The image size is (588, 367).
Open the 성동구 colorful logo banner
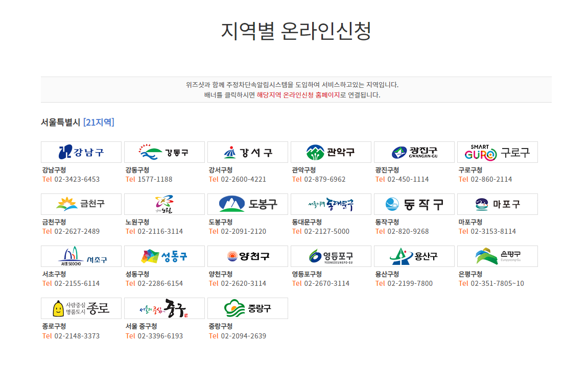pyautogui.click(x=164, y=256)
